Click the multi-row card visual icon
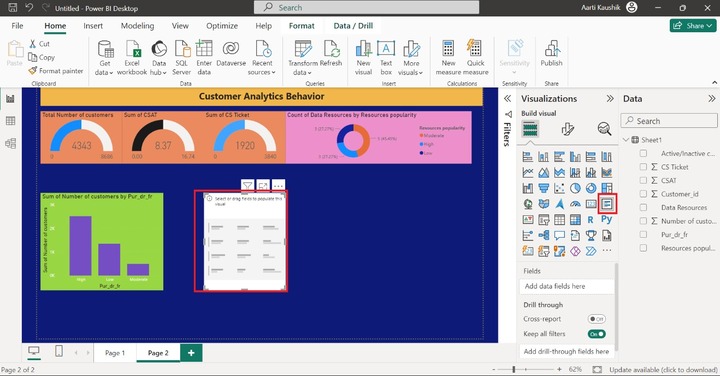This screenshot has height=376, width=720. [x=607, y=204]
